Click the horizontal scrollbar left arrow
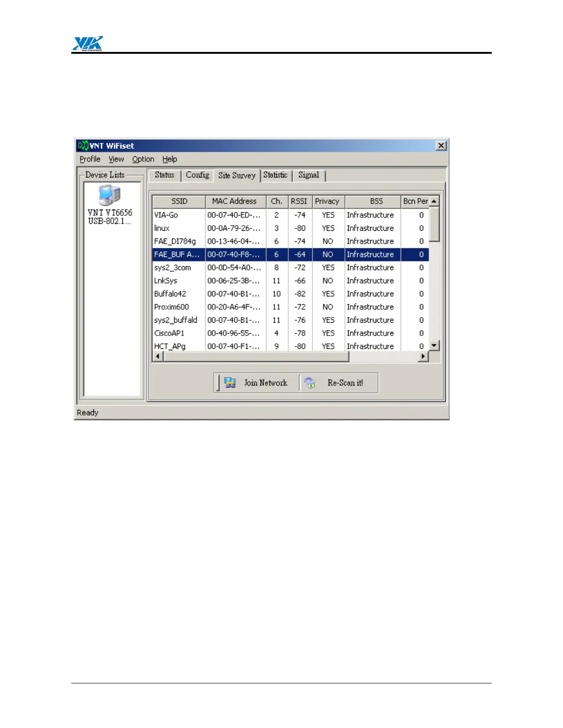Image resolution: width=563 pixels, height=728 pixels. [158, 356]
